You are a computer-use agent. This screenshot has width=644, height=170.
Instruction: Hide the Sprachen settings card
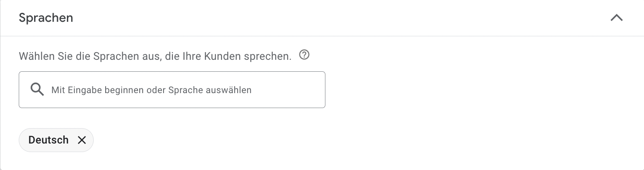click(616, 18)
